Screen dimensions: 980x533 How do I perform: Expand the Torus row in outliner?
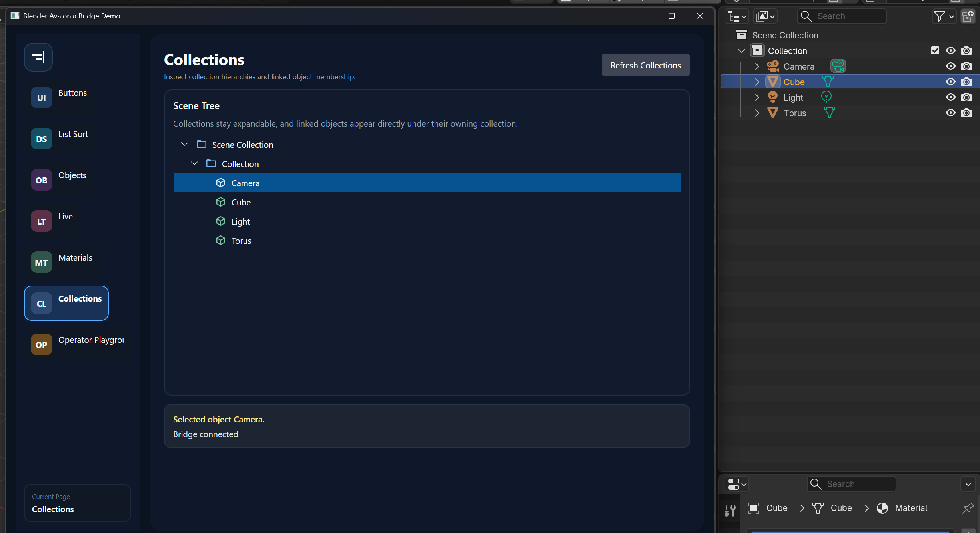pos(757,113)
